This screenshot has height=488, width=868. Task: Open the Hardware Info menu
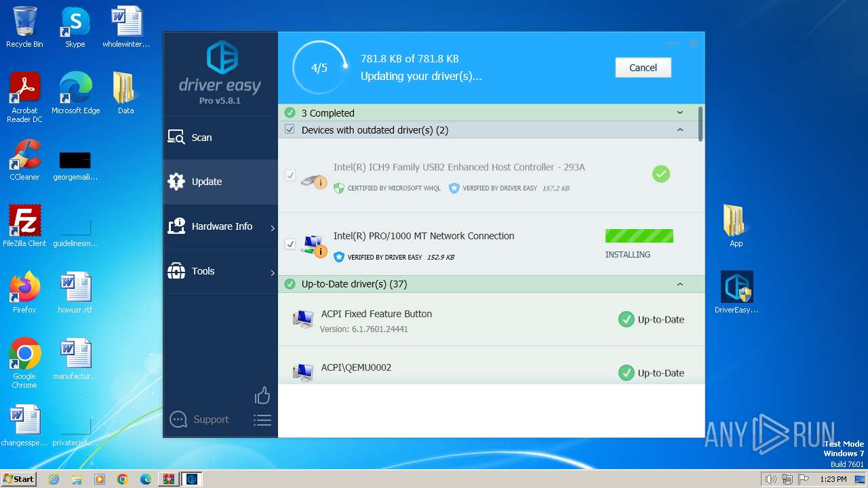point(220,226)
